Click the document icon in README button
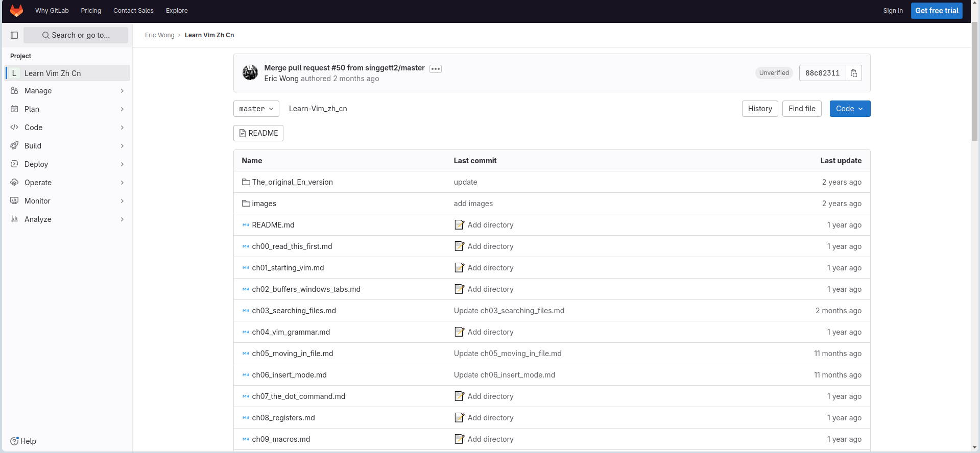Image resolution: width=980 pixels, height=453 pixels. (243, 133)
